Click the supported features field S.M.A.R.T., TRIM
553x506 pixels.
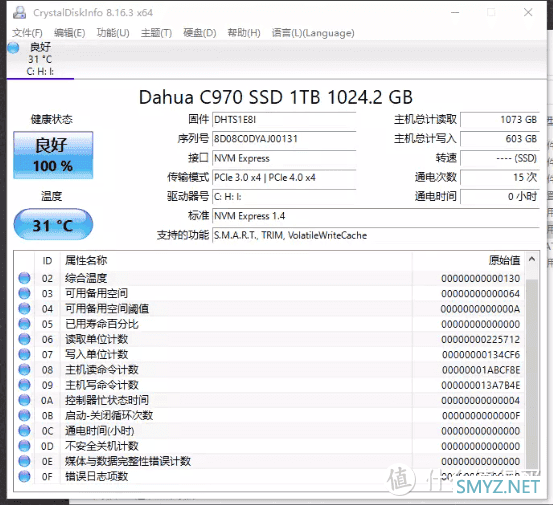pos(376,235)
